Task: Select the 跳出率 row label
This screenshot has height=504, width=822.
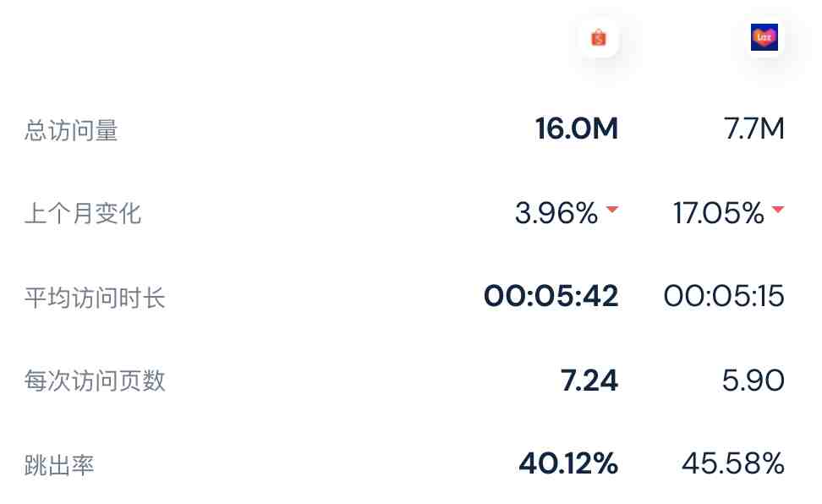Action: pyautogui.click(x=59, y=465)
